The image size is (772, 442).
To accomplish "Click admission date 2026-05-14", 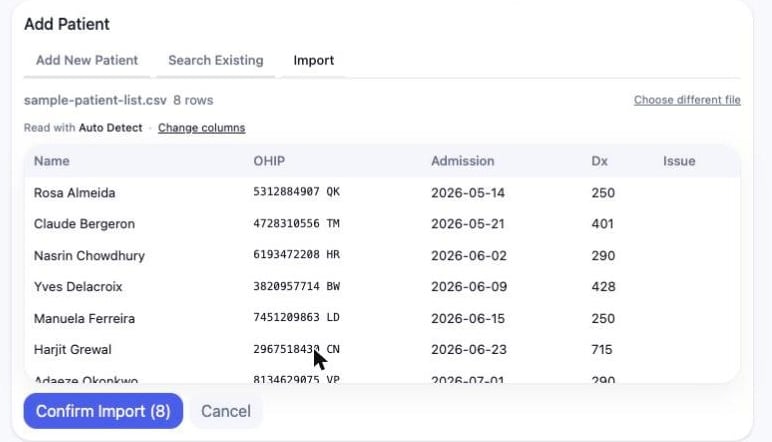I will tap(468, 192).
